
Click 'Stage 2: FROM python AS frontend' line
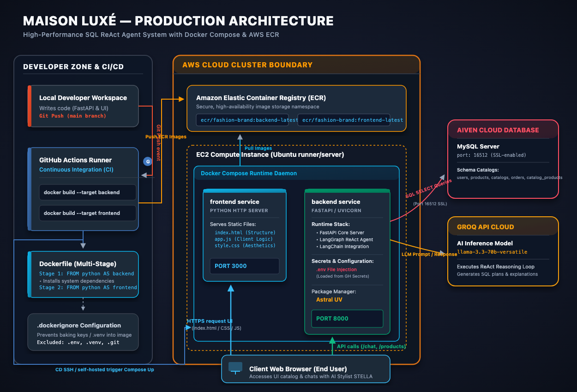[x=88, y=287]
